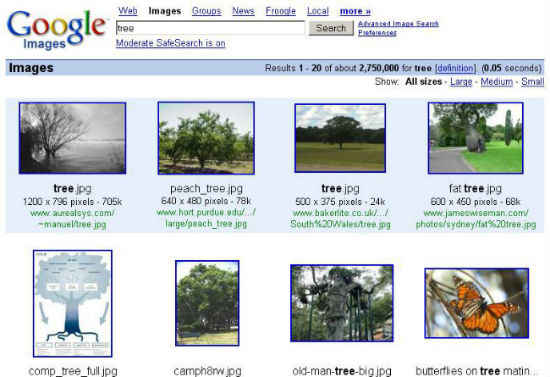Open the black-and-white flooded tree thumbnail
The width and height of the screenshot is (550, 377).
pyautogui.click(x=73, y=138)
